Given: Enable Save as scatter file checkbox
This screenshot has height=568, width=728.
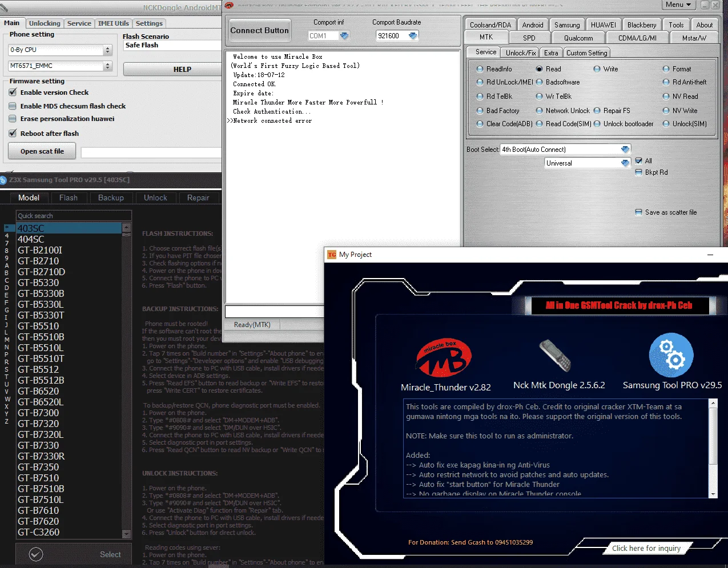Looking at the screenshot, I should tap(639, 212).
